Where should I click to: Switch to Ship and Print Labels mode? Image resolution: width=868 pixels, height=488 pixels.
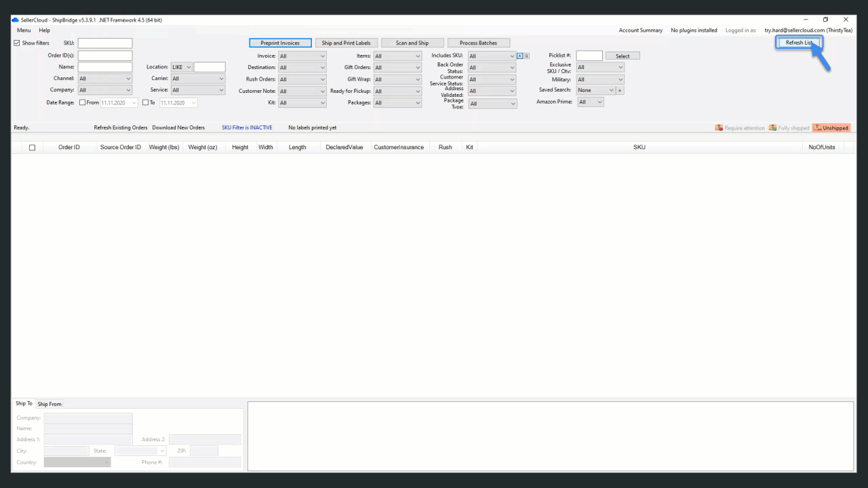coord(346,43)
